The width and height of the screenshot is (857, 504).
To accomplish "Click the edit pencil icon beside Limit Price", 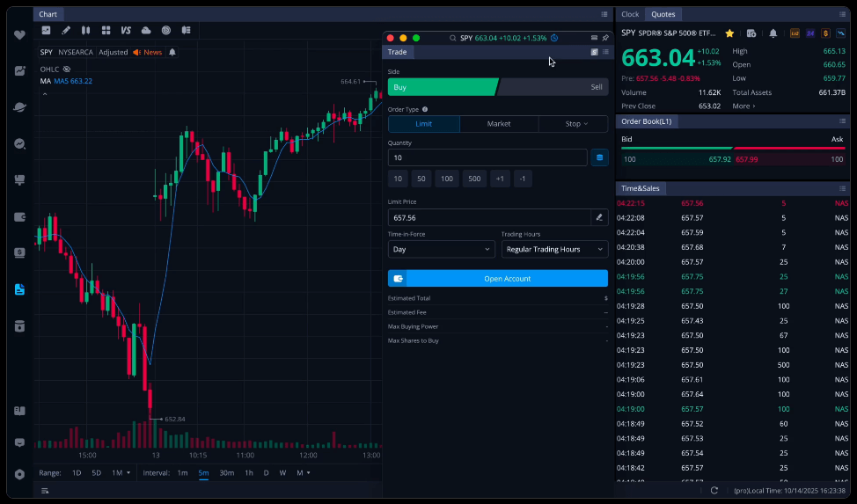I will 599,217.
